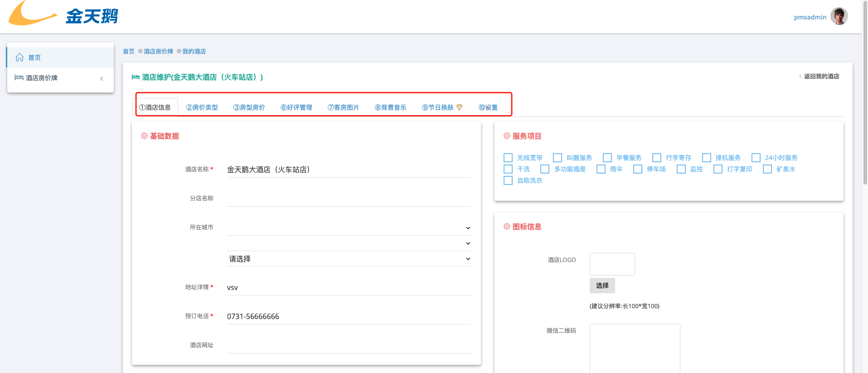Switch to the ⑩设置 tab

(x=488, y=107)
